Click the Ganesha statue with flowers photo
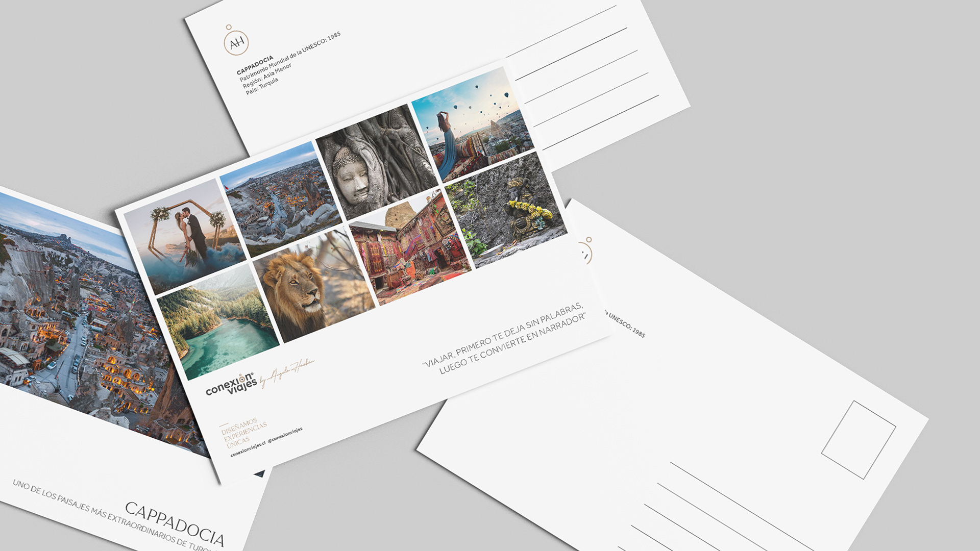This screenshot has height=551, width=980. click(506, 210)
